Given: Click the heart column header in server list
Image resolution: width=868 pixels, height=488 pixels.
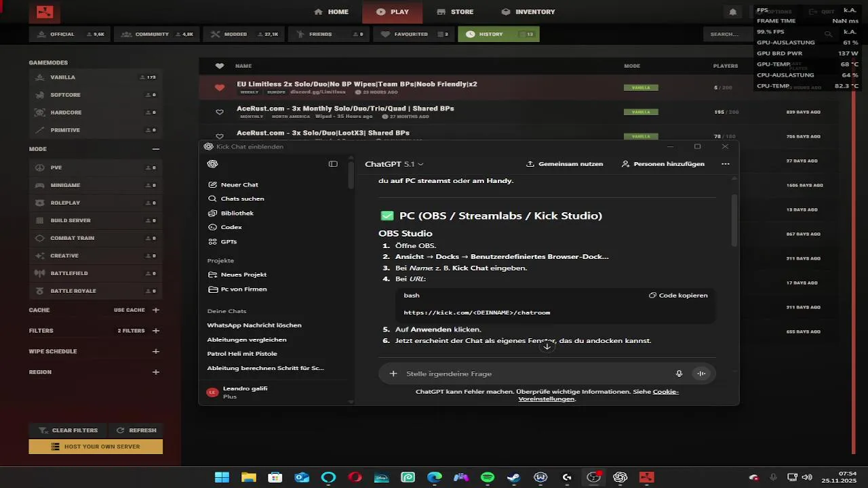Looking at the screenshot, I should tap(219, 66).
